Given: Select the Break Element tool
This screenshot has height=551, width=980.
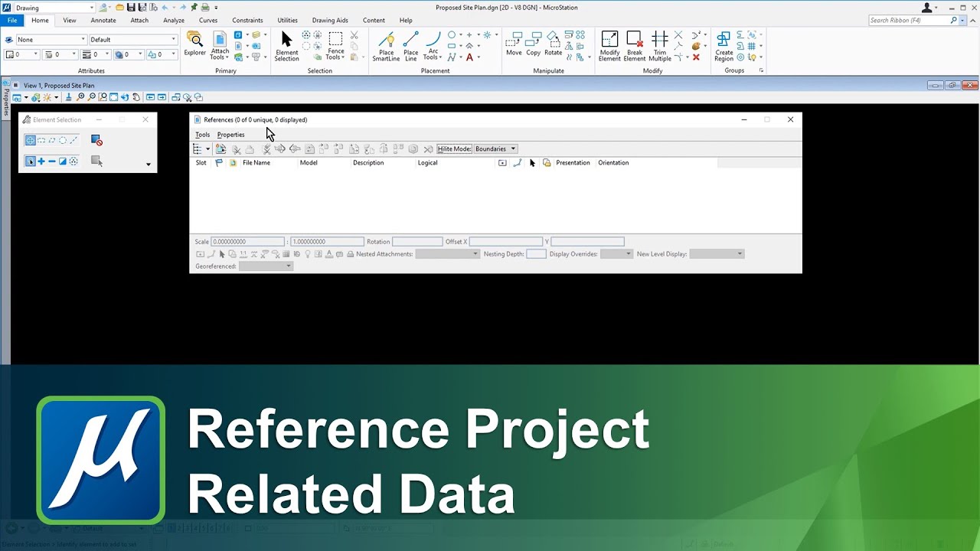Looking at the screenshot, I should 635,46.
